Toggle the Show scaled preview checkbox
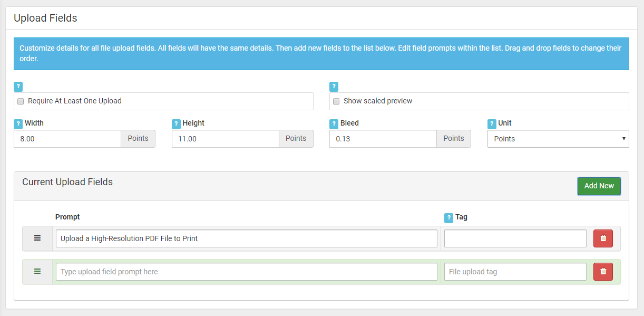Image resolution: width=644 pixels, height=316 pixels. [x=336, y=101]
